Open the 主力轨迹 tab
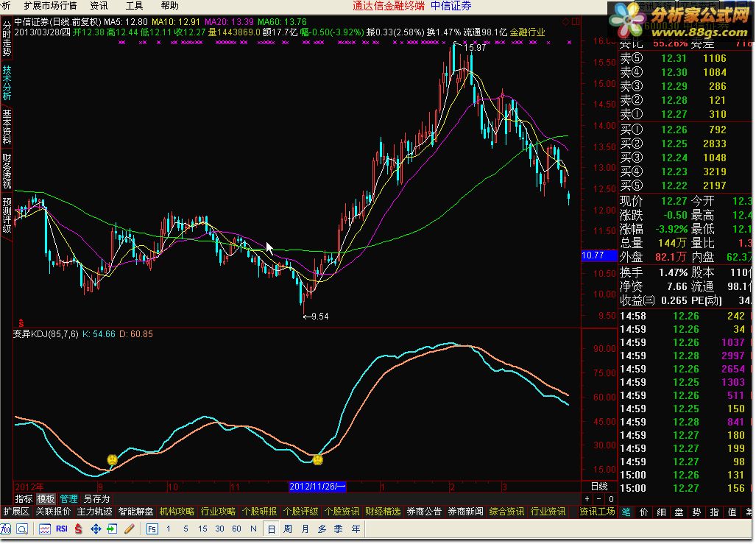The height and width of the screenshot is (544, 756). [x=94, y=512]
